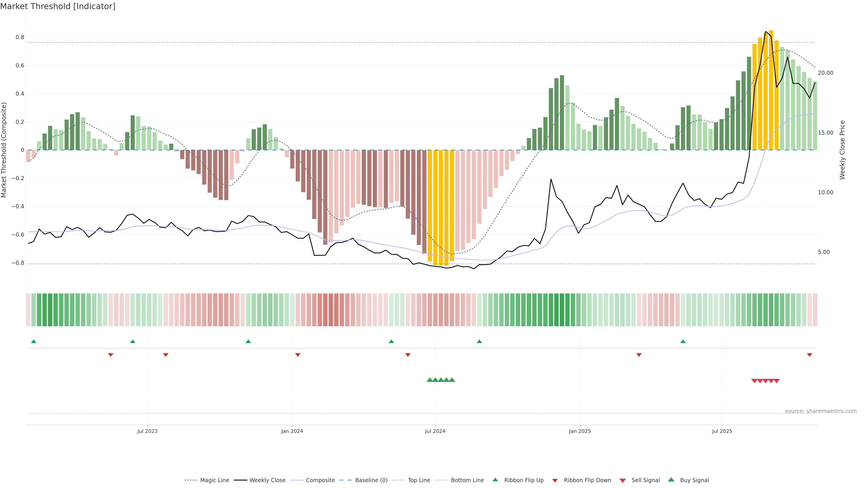Click the Sell Signal legend label
The width and height of the screenshot is (868, 488).
(645, 480)
